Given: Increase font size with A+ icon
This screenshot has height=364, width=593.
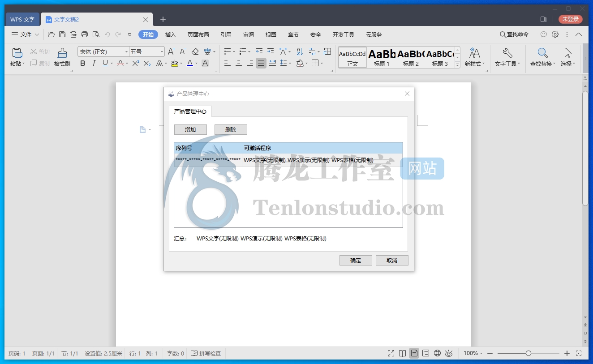Looking at the screenshot, I should coord(171,51).
